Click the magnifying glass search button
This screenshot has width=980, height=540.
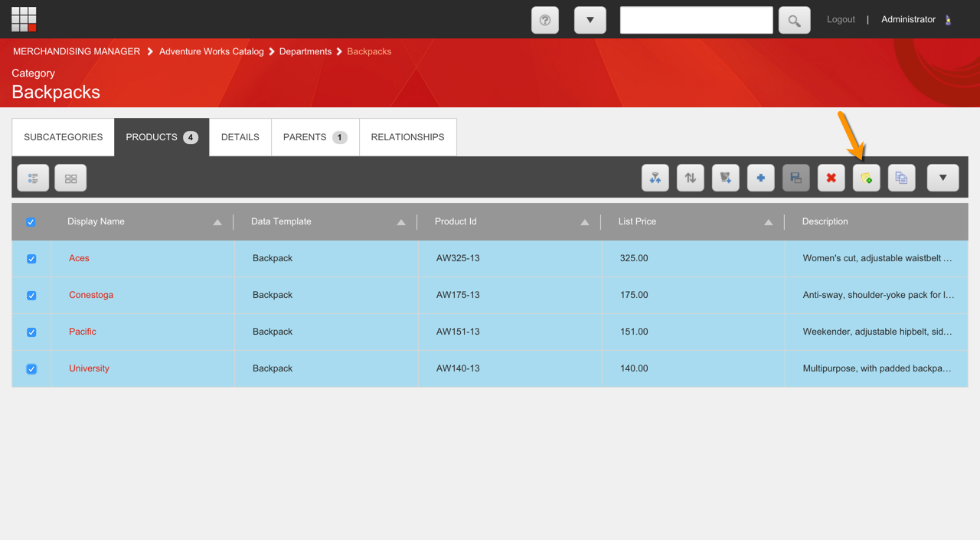pos(794,21)
